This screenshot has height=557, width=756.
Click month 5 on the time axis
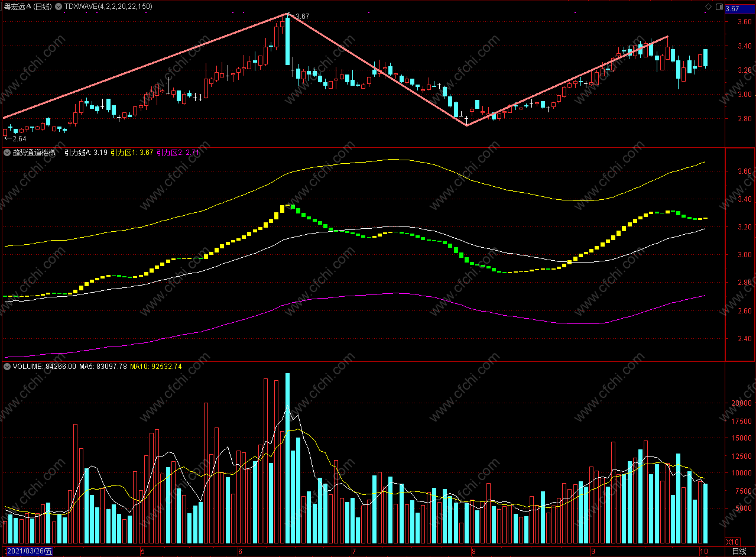142,551
